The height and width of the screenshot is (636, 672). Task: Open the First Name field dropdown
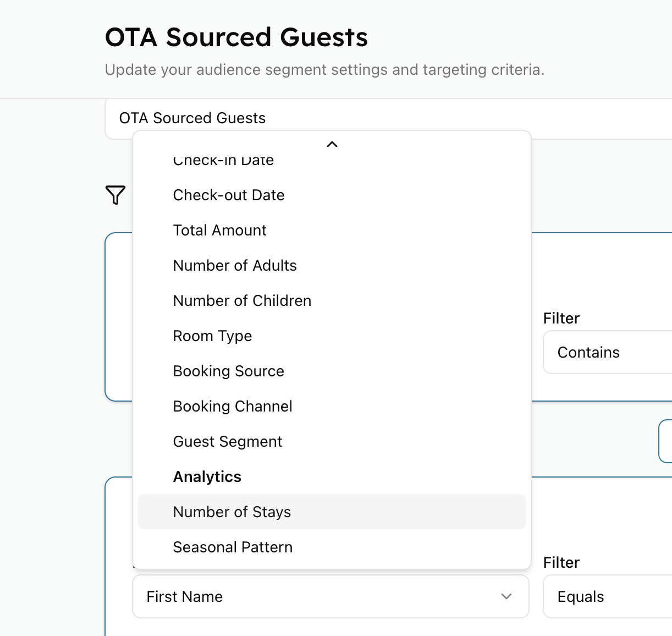click(330, 596)
